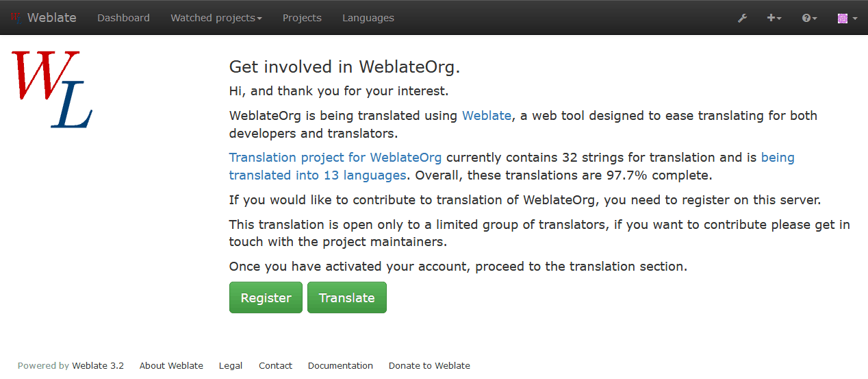Click the green Register button
Screen dimensions: 868x379
(x=266, y=297)
